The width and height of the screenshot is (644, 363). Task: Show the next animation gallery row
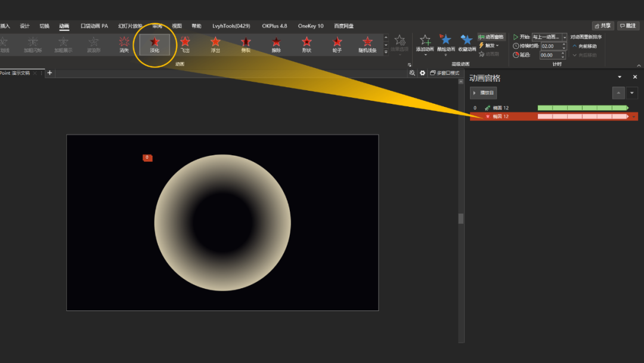pos(386,45)
